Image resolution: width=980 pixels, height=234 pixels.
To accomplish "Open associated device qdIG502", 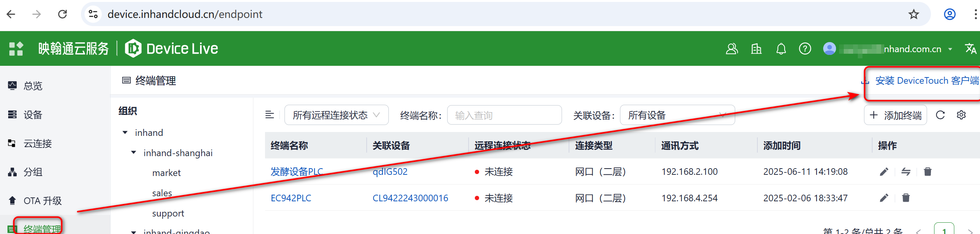I will (x=390, y=172).
